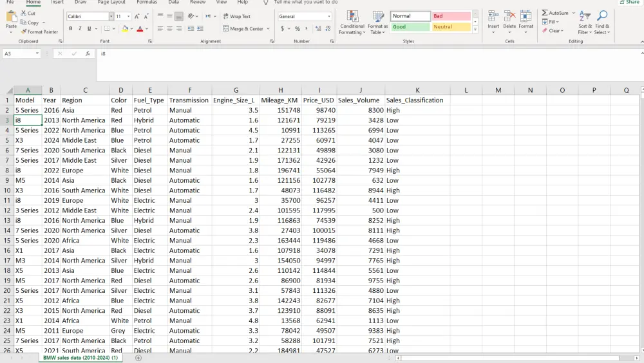Switch to the Page Layout tab
The image size is (644, 363).
pos(111,2)
